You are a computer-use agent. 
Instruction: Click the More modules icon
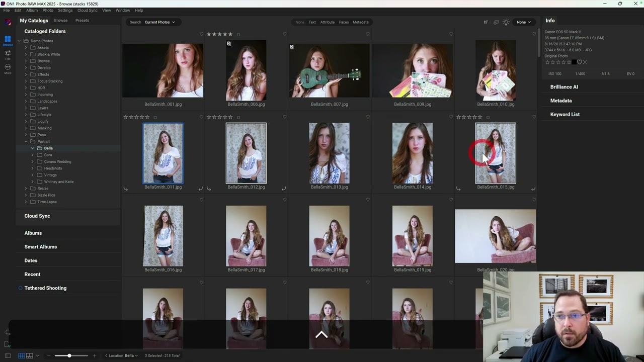[x=8, y=68]
